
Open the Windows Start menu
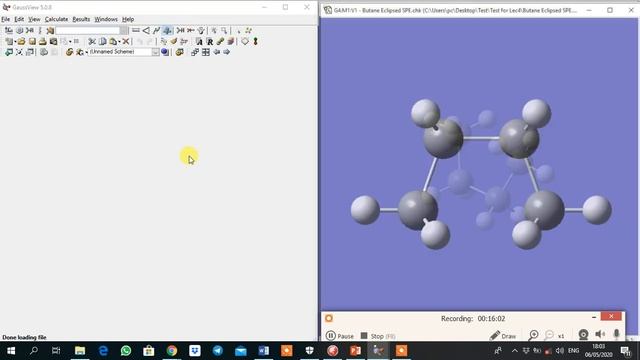[x=11, y=351]
